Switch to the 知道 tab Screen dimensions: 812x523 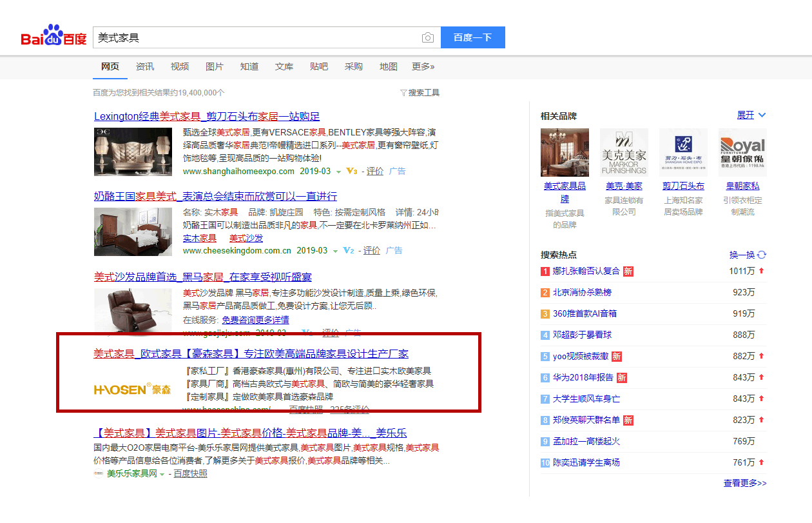[x=249, y=66]
